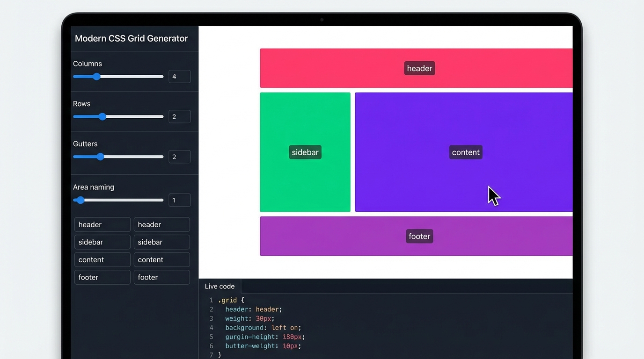Select the header area in the grid preview
Image resolution: width=644 pixels, height=359 pixels.
pyautogui.click(x=419, y=68)
